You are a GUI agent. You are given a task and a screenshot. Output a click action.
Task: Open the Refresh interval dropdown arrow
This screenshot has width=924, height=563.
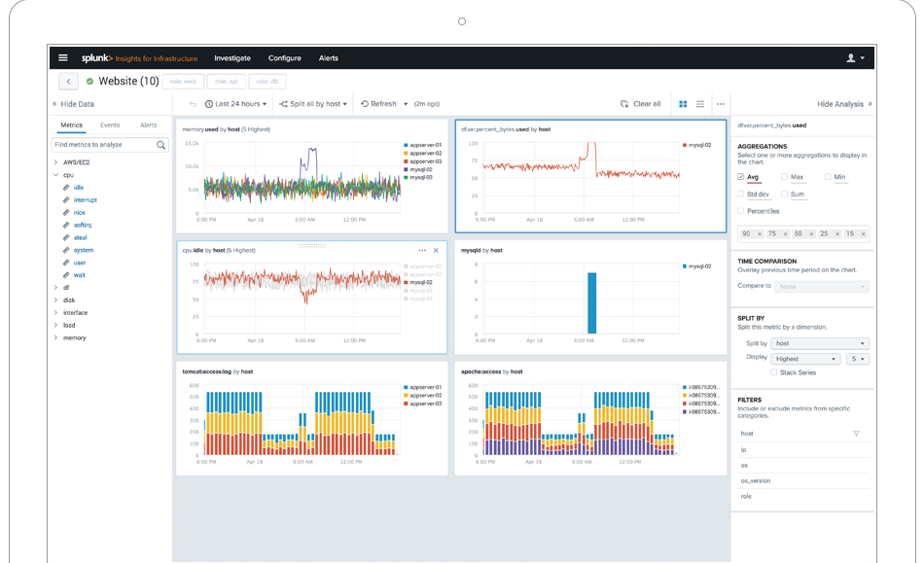pos(406,104)
